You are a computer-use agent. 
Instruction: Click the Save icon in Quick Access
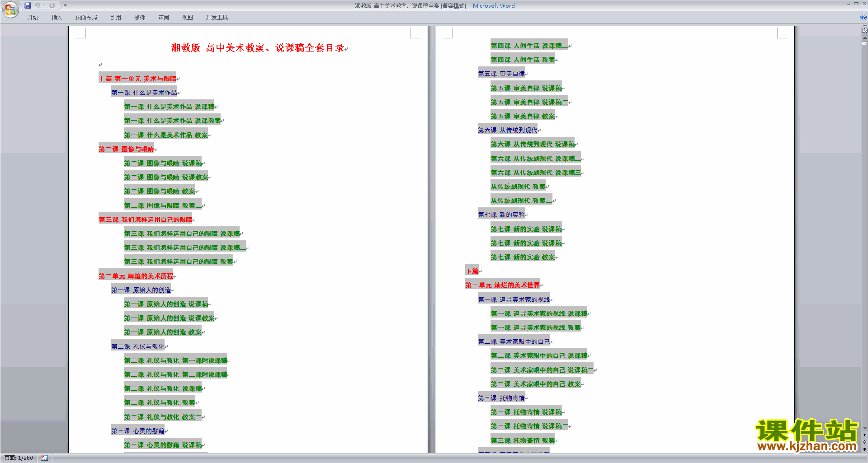click(x=28, y=5)
